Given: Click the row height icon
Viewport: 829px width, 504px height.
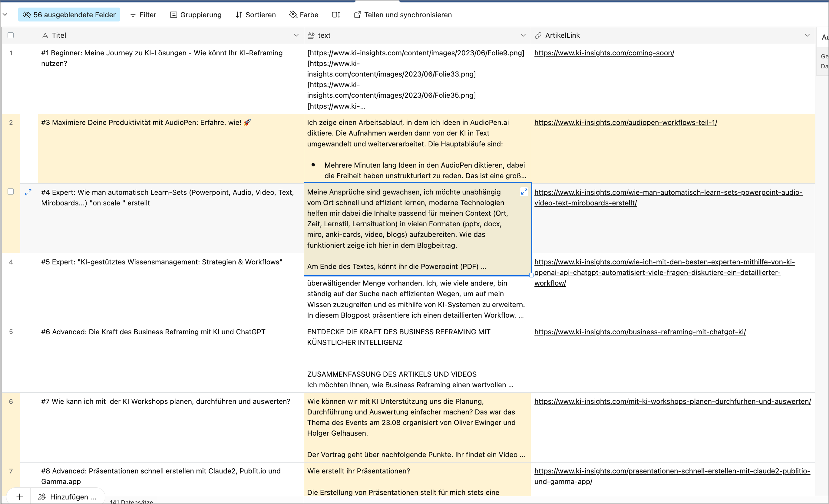Looking at the screenshot, I should 336,15.
